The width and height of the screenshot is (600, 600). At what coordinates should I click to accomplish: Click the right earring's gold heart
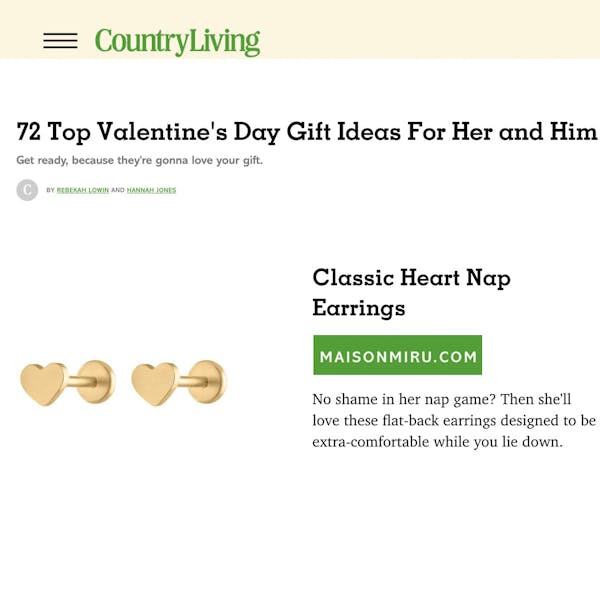click(x=152, y=384)
